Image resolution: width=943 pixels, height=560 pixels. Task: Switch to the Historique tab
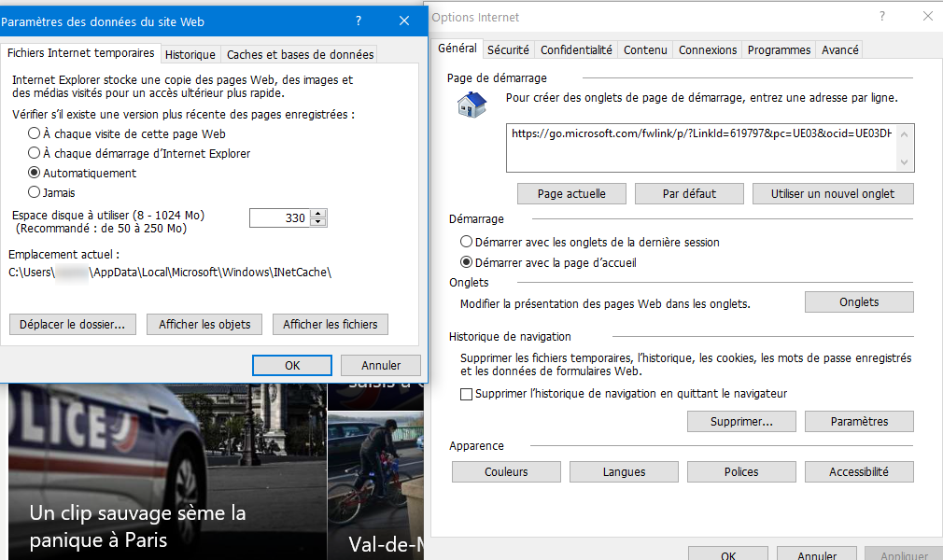tap(190, 55)
